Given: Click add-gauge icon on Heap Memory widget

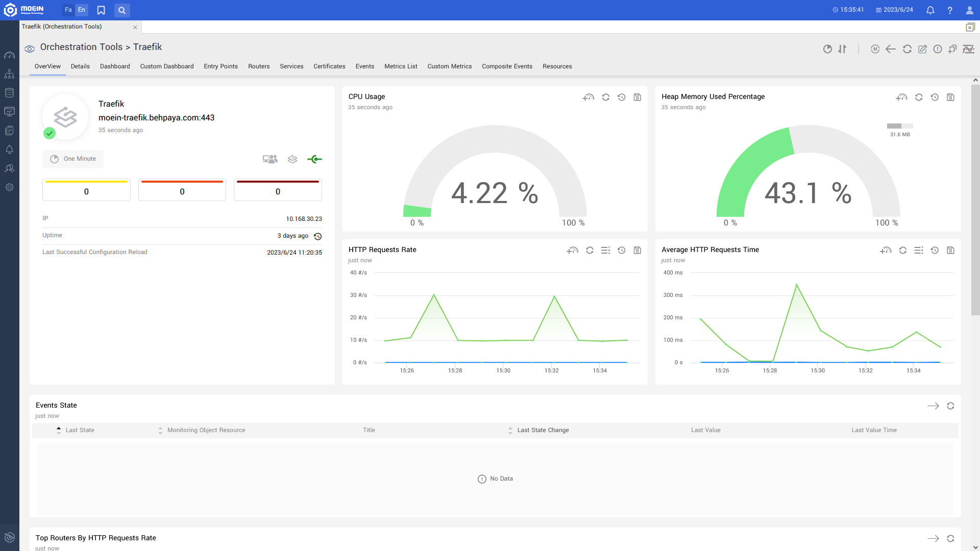Looking at the screenshot, I should (901, 97).
